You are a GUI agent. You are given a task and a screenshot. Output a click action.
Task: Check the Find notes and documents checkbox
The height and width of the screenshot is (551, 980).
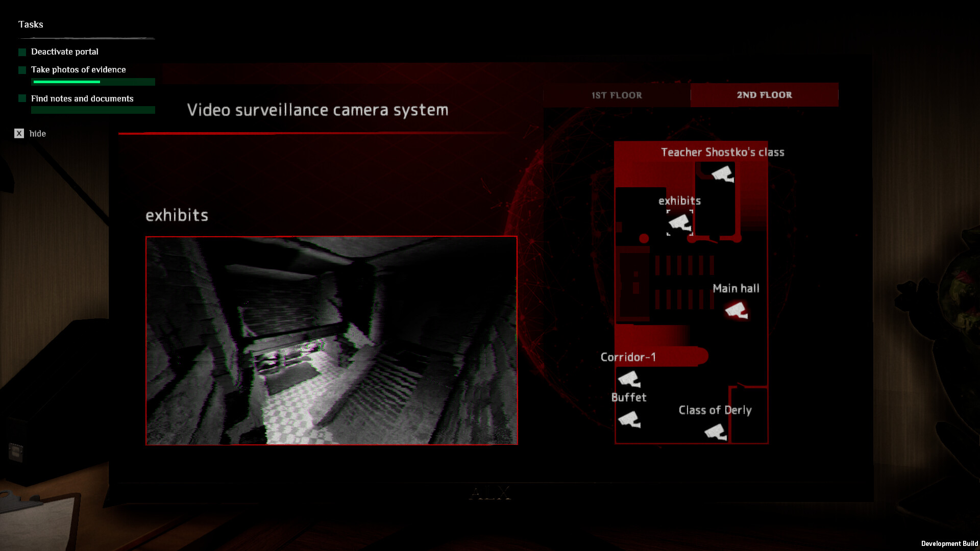(21, 98)
